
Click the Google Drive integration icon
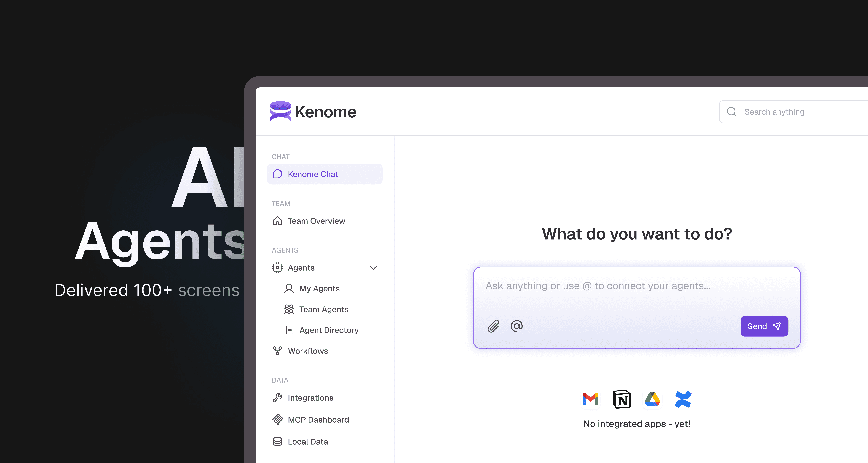652,399
